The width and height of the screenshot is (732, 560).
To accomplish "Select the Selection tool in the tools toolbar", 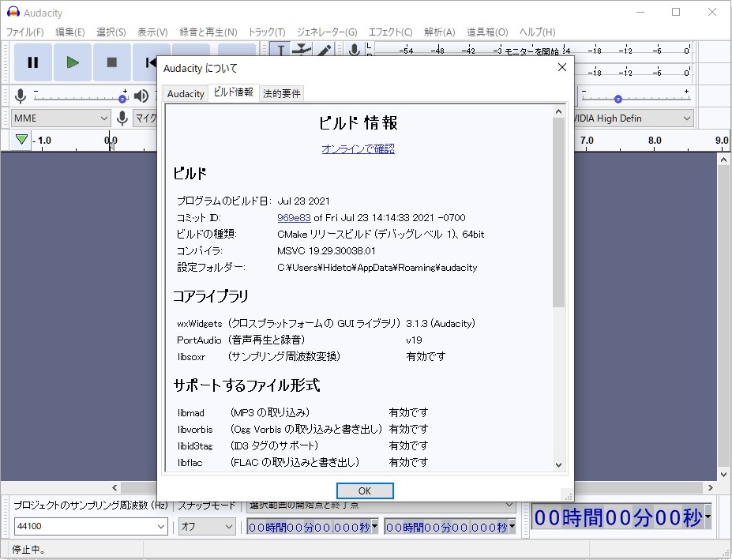I will [281, 50].
